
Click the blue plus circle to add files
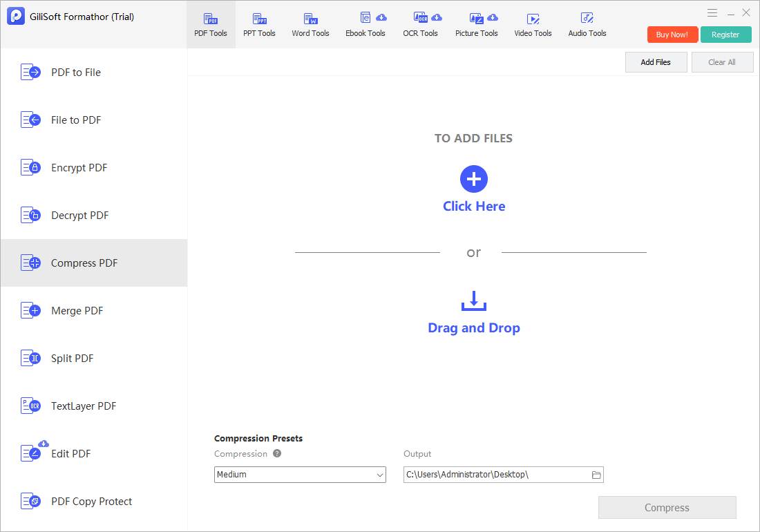pos(473,179)
